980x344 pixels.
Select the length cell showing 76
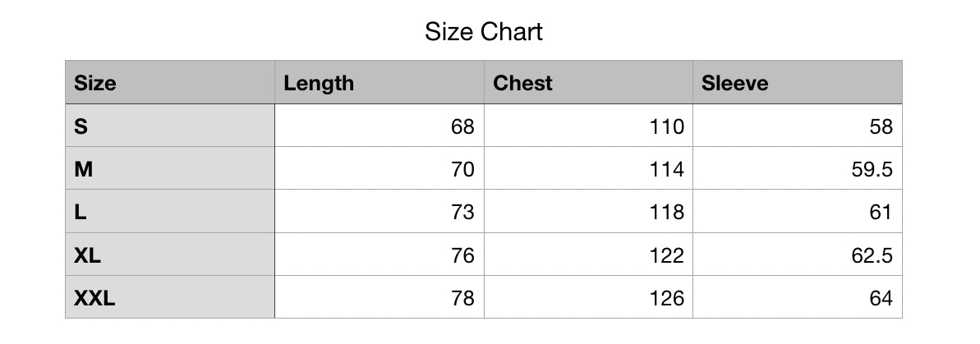coord(462,255)
